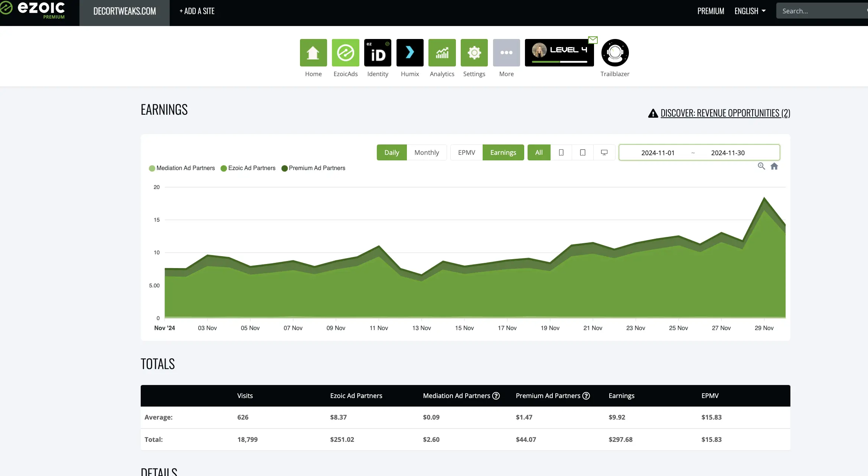Click the Visits column header
This screenshot has height=476, width=868.
245,396
